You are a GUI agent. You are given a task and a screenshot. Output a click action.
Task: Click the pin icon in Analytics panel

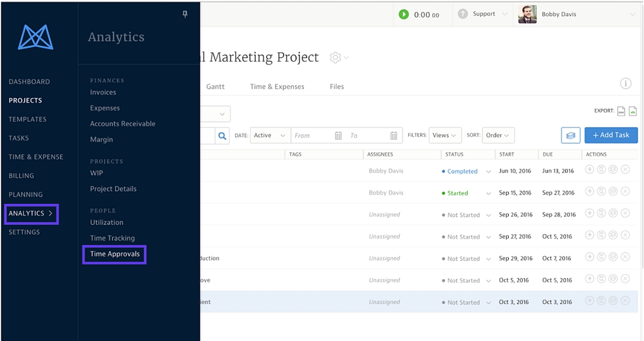click(x=185, y=14)
